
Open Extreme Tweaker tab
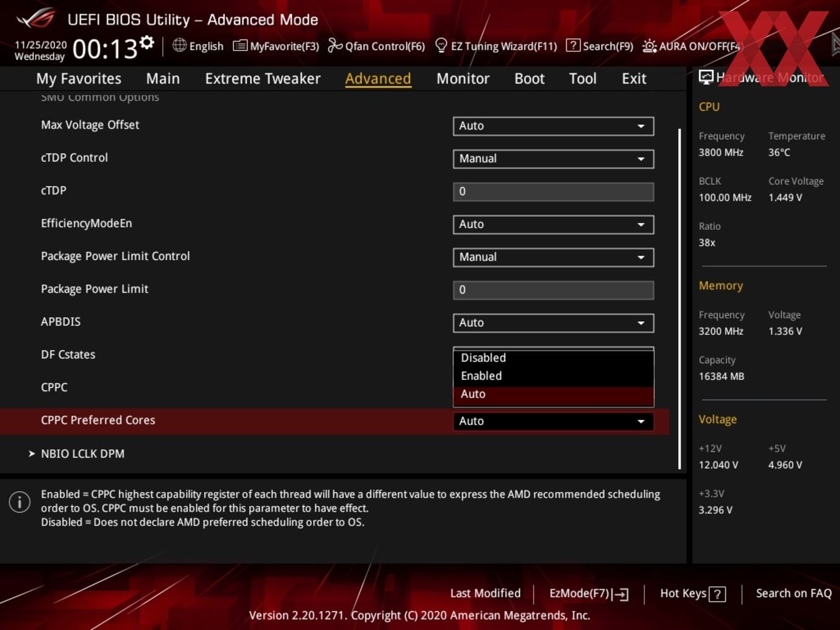coord(262,78)
